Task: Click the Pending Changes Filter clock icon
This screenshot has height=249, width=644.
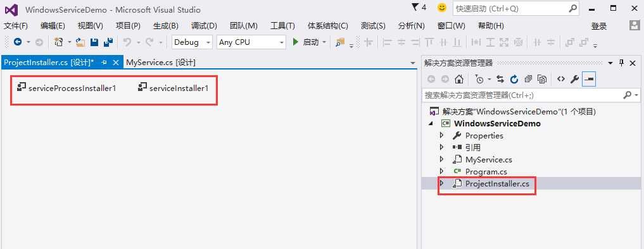Action: [x=479, y=79]
